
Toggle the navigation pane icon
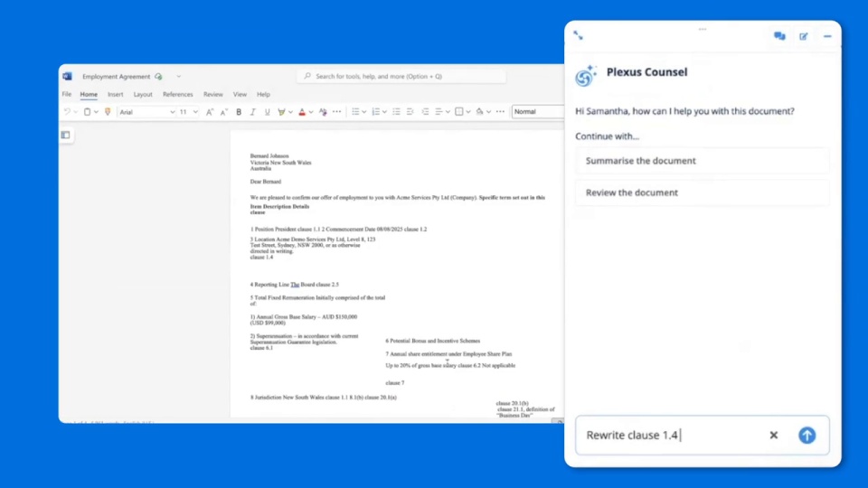(66, 135)
